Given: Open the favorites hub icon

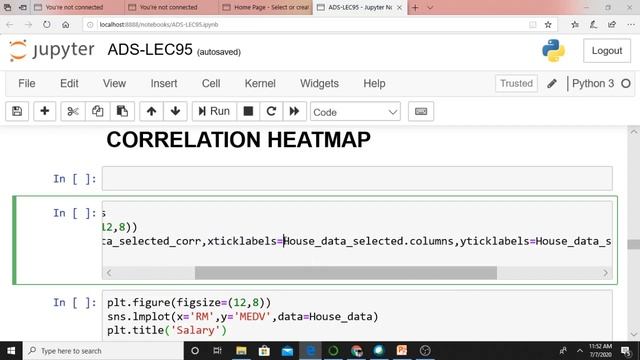Looking at the screenshot, I should coord(575,24).
